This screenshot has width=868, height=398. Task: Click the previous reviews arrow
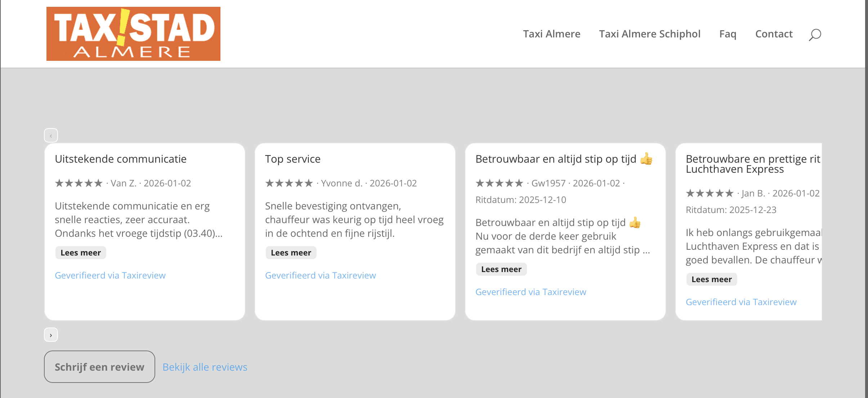coord(51,136)
